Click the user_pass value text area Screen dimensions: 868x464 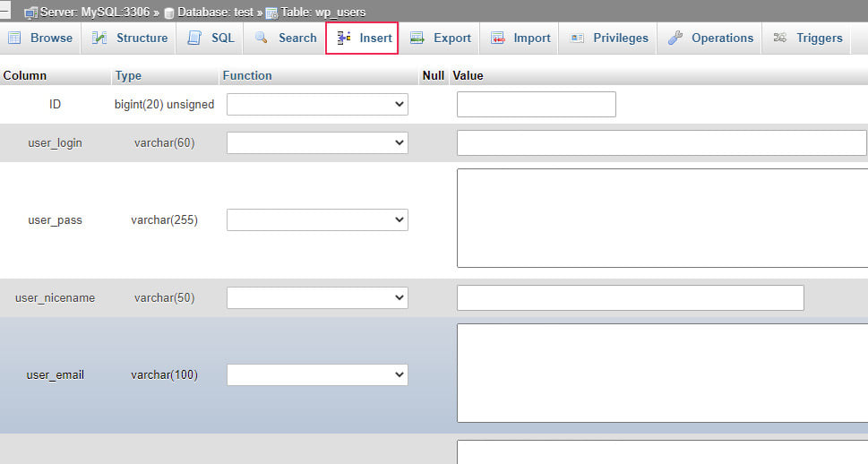pyautogui.click(x=663, y=219)
